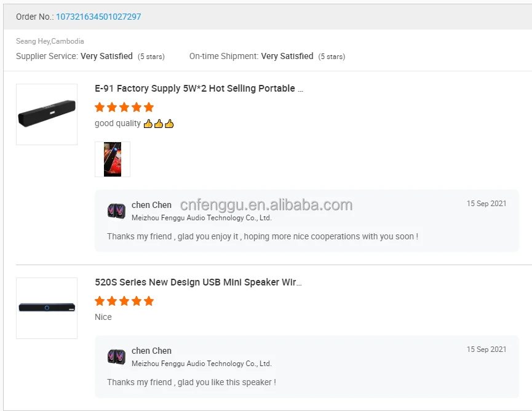Click the fifth star of 520S rating
Viewport: 532px width, 411px height.
pos(148,301)
